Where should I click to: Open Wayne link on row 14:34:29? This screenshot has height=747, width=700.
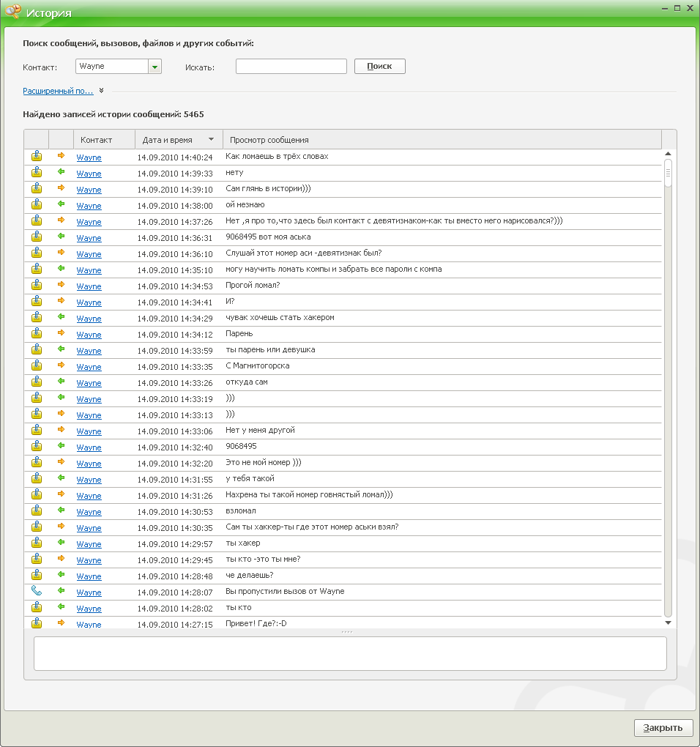point(89,319)
